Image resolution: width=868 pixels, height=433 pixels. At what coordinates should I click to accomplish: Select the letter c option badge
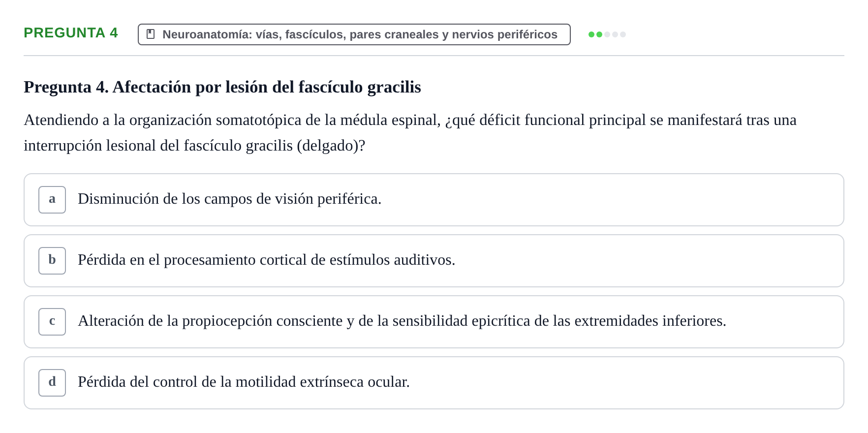click(x=52, y=322)
